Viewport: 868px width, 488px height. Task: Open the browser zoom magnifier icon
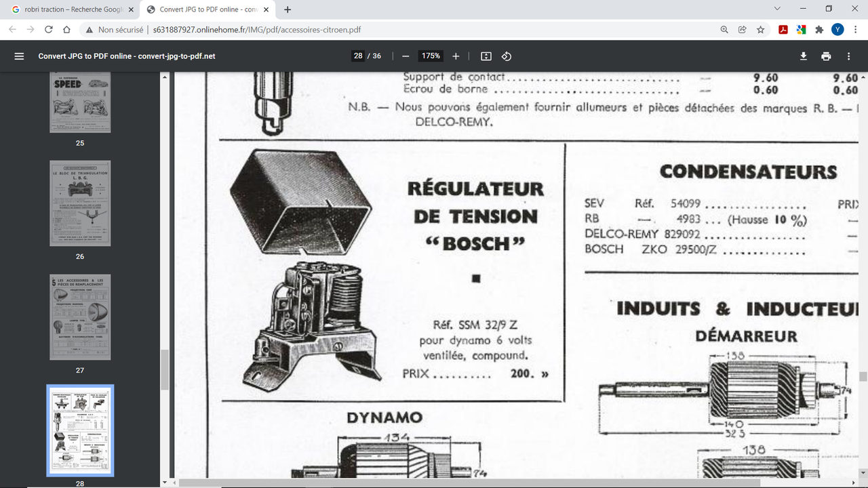[x=724, y=30]
